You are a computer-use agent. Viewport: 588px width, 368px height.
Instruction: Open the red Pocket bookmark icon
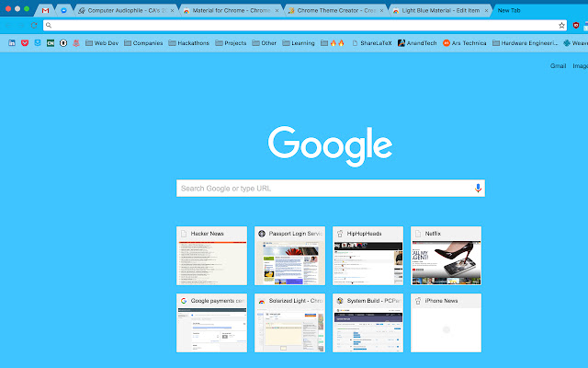point(25,43)
